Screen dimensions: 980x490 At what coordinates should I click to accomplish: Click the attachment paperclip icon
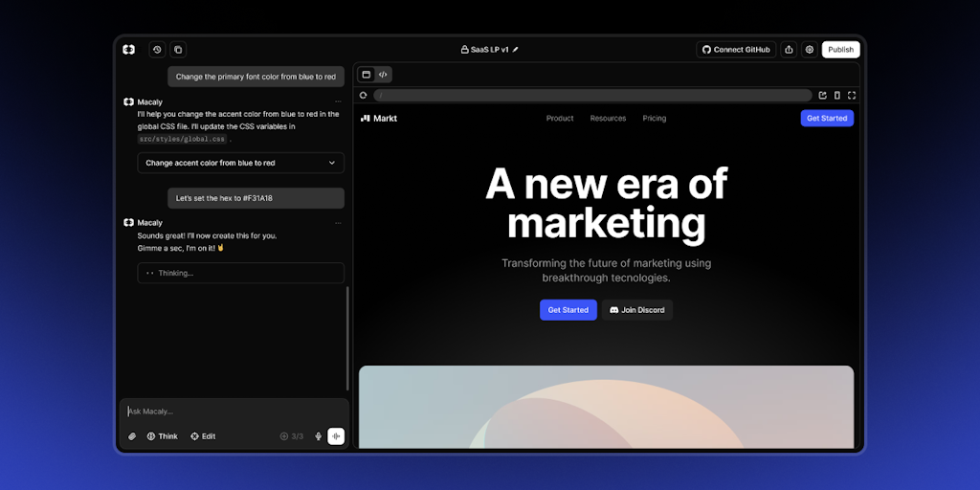132,436
